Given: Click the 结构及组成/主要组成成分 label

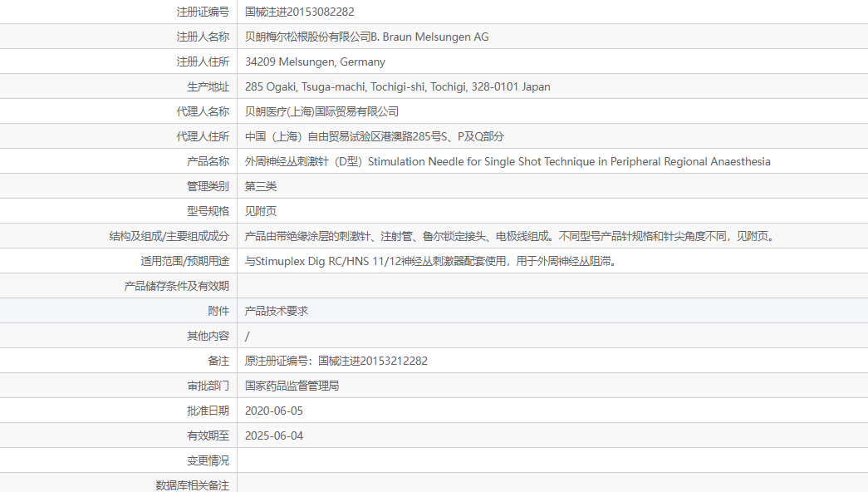Looking at the screenshot, I should [x=169, y=236].
